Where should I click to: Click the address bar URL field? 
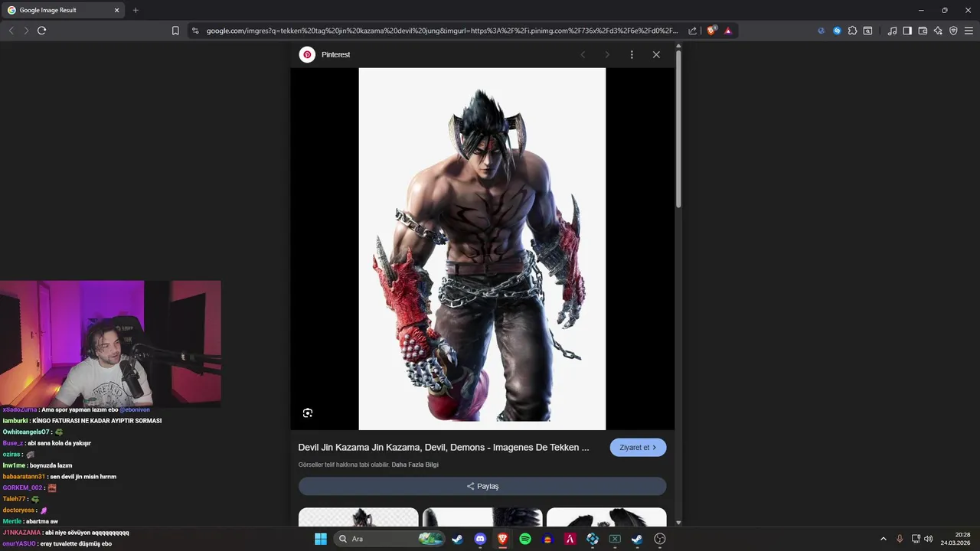point(442,31)
